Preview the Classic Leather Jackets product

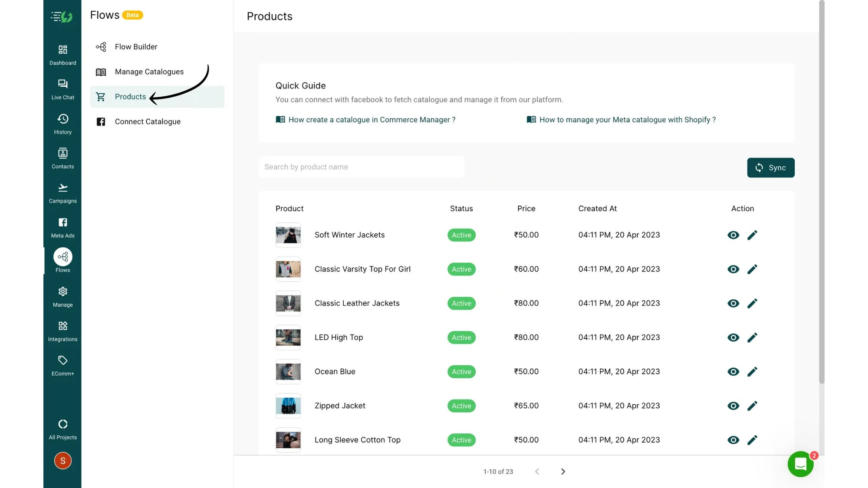[733, 303]
